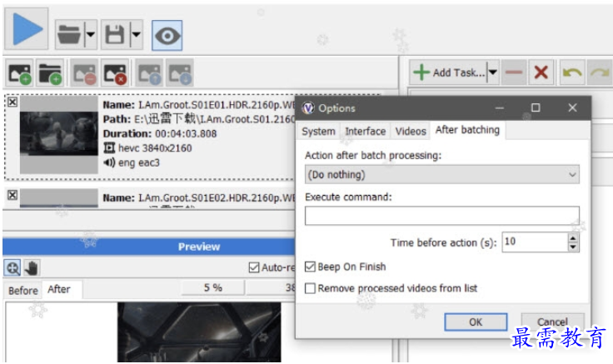Minimize the Options dialog
The height and width of the screenshot is (364, 613).
(x=499, y=108)
